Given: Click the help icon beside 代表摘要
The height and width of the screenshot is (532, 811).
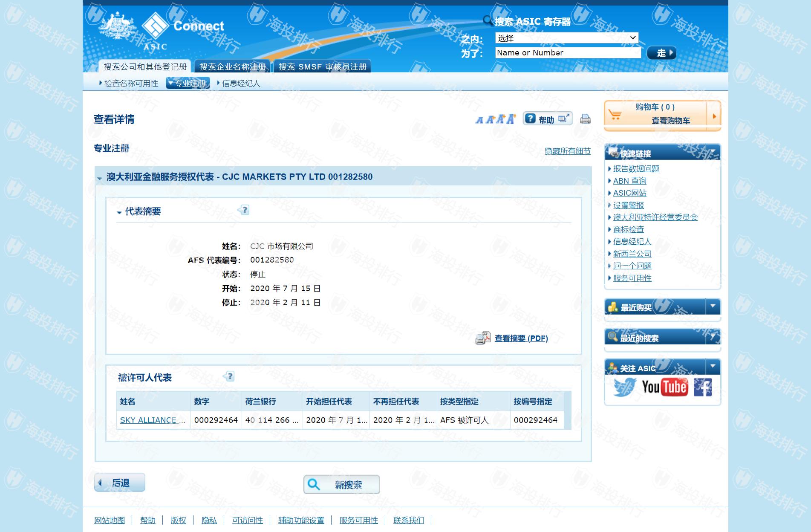Looking at the screenshot, I should tap(244, 210).
